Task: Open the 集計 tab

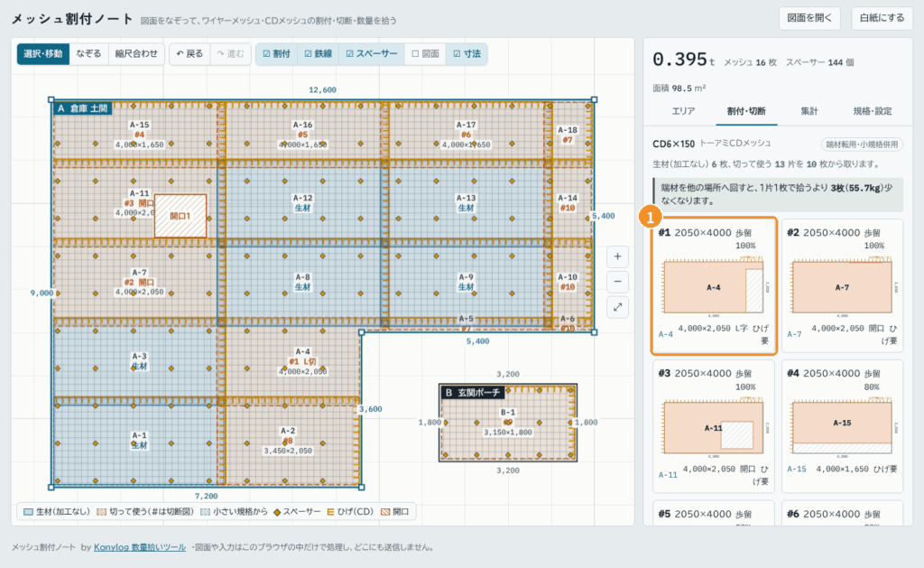Action: [809, 111]
